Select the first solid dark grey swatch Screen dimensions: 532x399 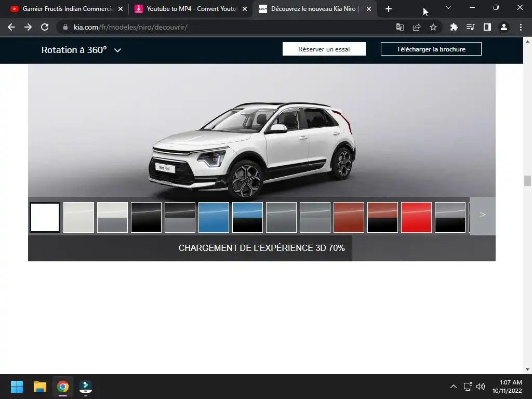281,218
